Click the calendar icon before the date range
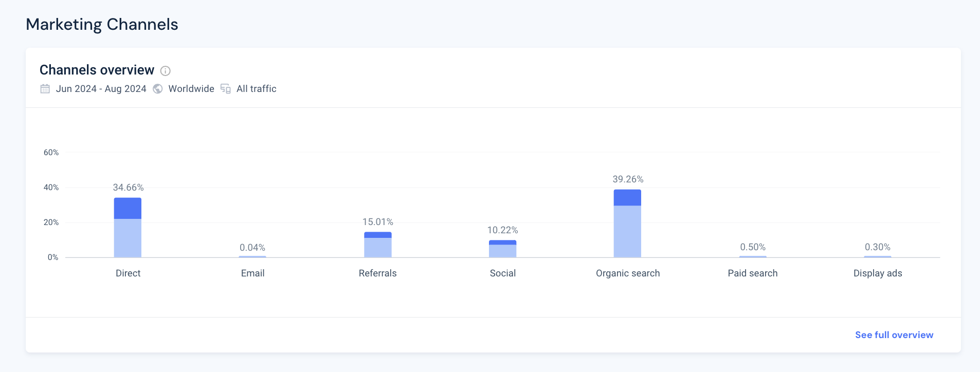 tap(45, 89)
